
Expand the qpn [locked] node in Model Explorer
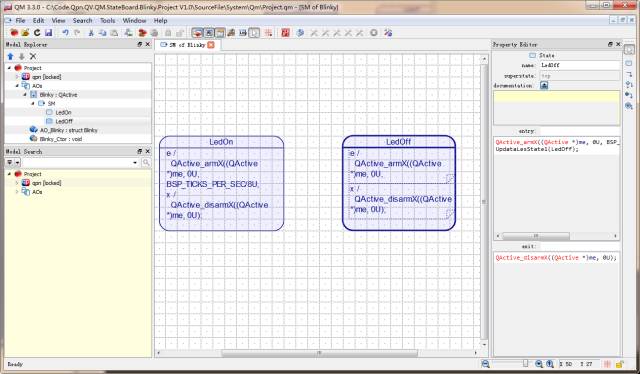[17, 77]
